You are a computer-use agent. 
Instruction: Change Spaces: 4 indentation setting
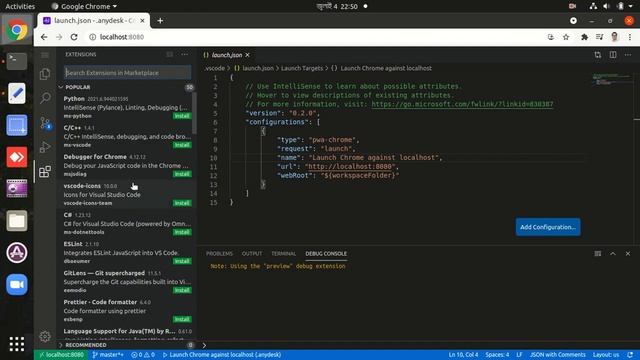tap(497, 355)
